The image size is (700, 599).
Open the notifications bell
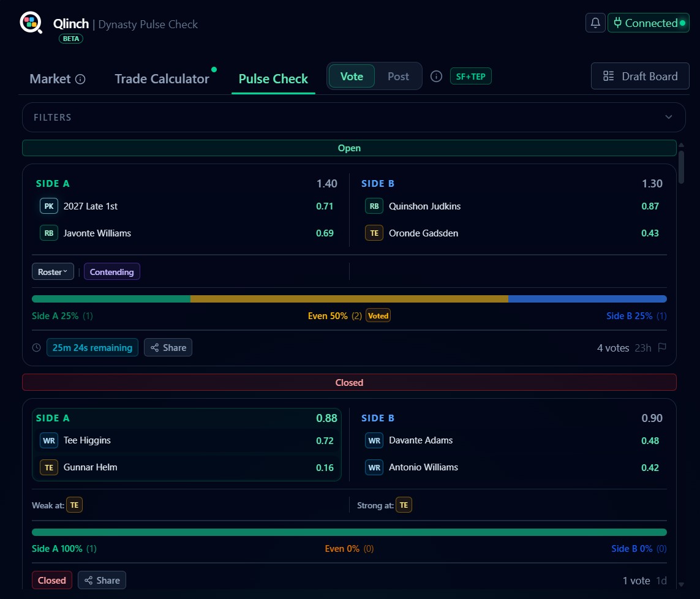[x=595, y=23]
